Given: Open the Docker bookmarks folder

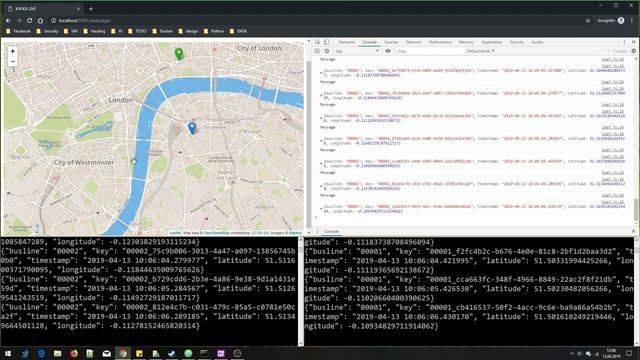Looking at the screenshot, I should coord(163,31).
